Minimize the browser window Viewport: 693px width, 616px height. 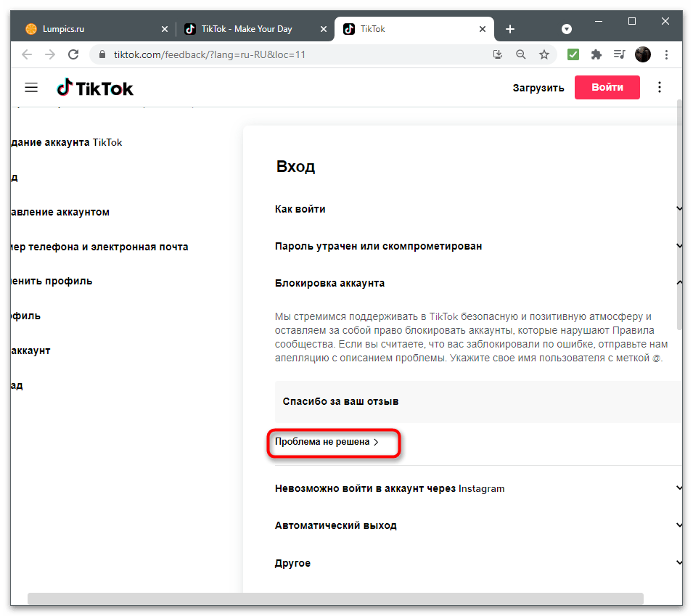click(599, 21)
